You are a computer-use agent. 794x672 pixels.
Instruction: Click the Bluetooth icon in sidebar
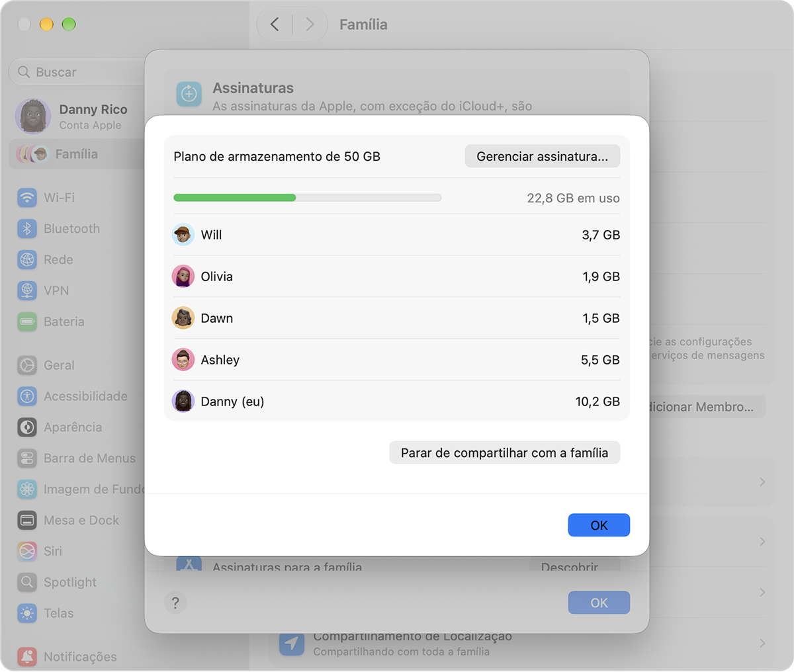point(27,228)
